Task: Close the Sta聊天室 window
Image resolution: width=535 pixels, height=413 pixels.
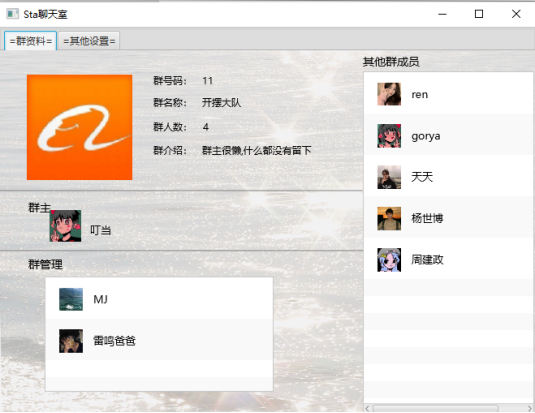Action: [x=516, y=14]
